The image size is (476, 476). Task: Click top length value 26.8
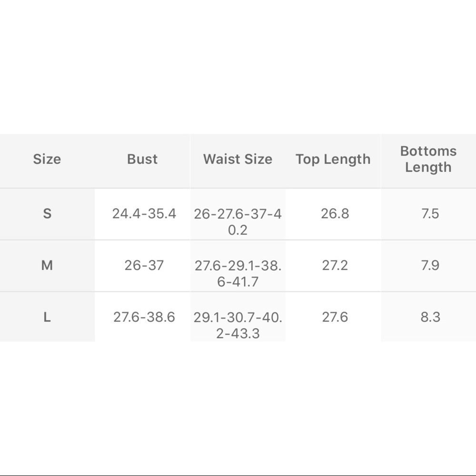pyautogui.click(x=335, y=213)
